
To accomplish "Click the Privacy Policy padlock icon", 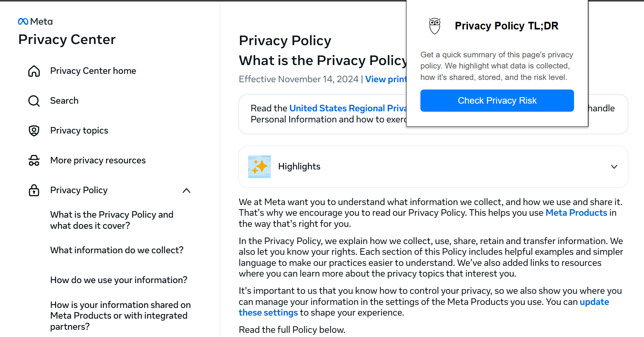I will pyautogui.click(x=34, y=190).
